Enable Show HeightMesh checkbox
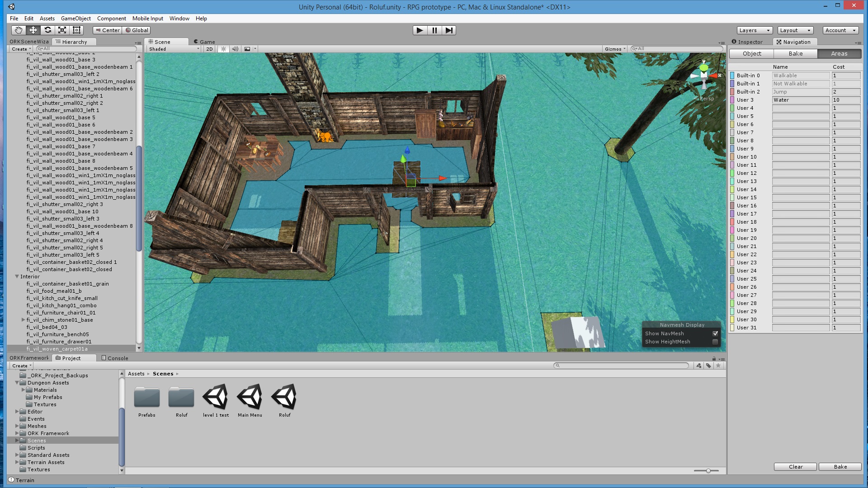 715,342
